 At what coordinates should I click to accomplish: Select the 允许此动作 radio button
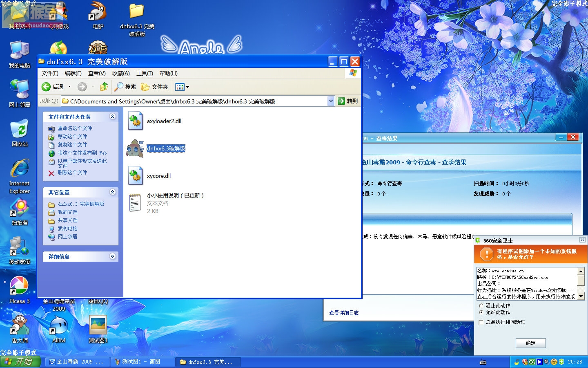481,312
